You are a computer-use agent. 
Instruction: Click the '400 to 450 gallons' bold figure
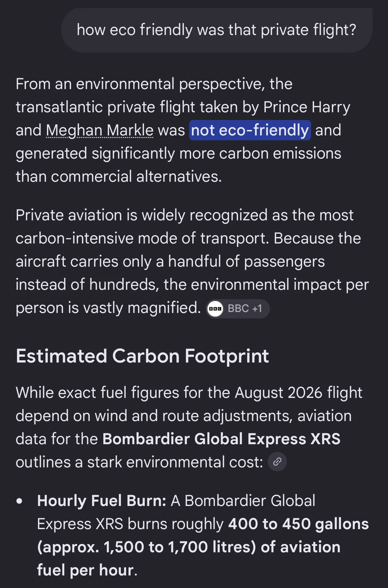(x=299, y=524)
